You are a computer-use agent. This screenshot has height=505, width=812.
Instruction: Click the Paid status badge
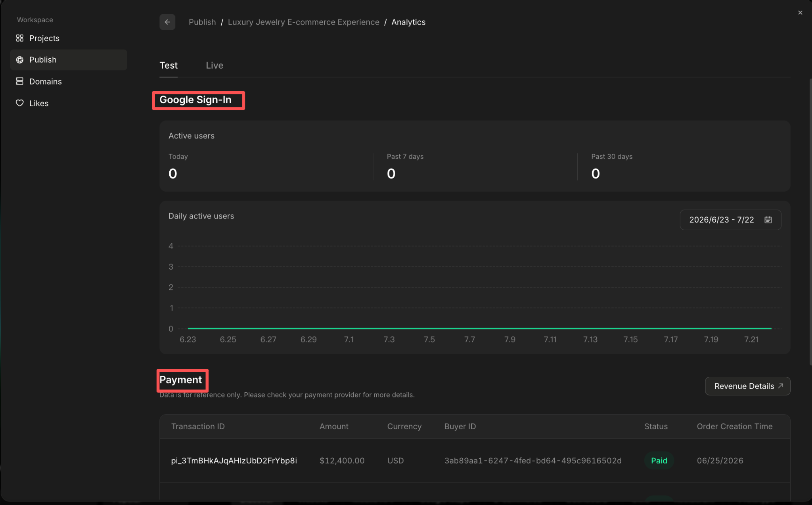(x=659, y=461)
